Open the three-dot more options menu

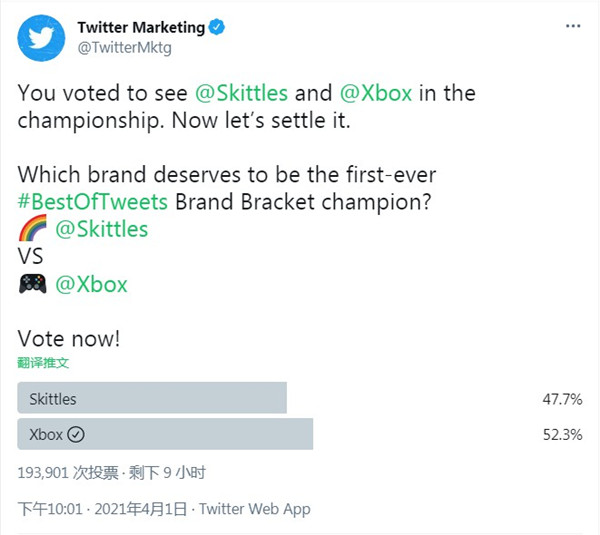[573, 26]
